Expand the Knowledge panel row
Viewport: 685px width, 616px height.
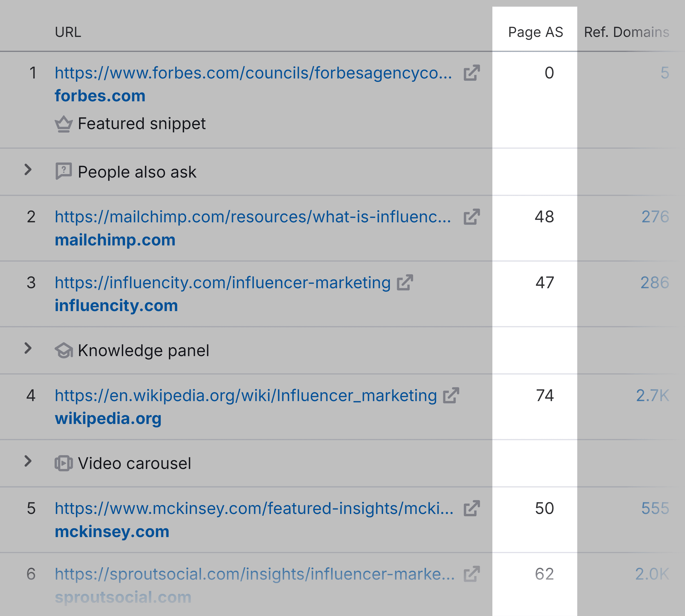pos(28,348)
